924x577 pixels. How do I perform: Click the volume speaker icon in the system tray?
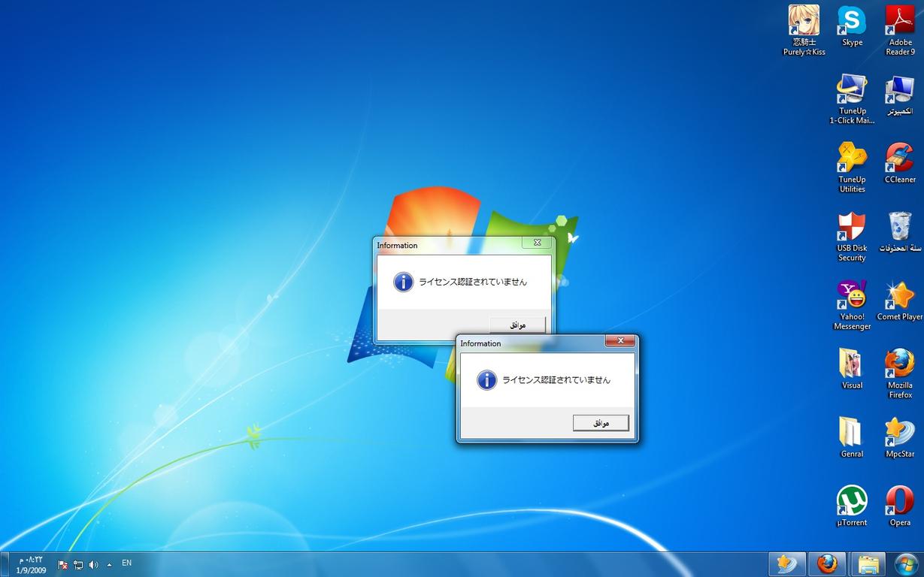coord(93,564)
